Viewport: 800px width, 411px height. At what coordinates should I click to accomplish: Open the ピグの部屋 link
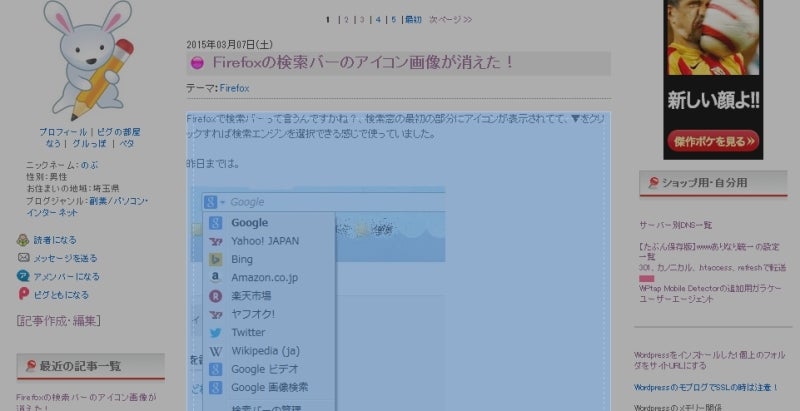(118, 132)
